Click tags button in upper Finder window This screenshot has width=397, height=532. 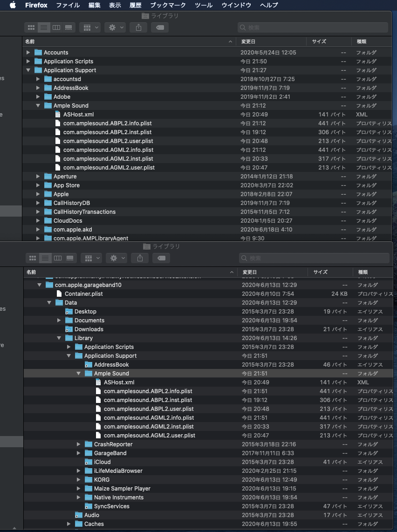[160, 27]
